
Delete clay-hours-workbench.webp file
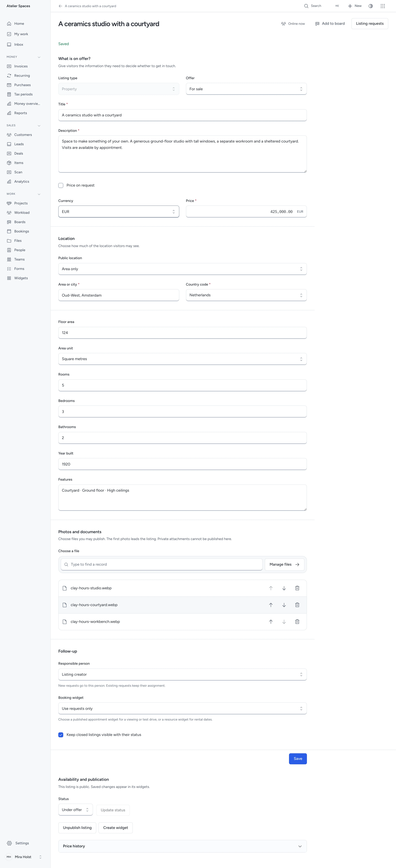click(297, 622)
